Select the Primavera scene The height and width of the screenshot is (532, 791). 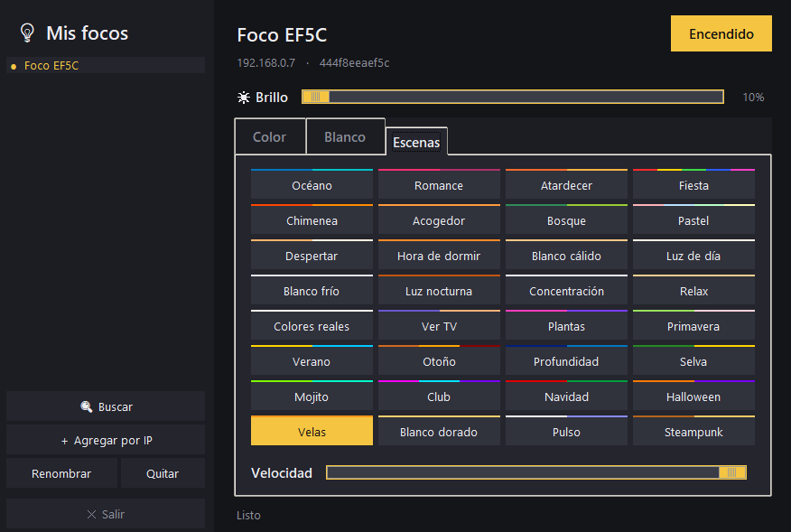pyautogui.click(x=693, y=325)
